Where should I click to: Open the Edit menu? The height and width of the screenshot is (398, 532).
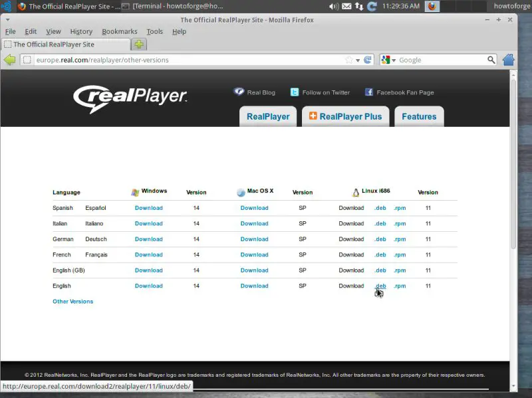(31, 31)
